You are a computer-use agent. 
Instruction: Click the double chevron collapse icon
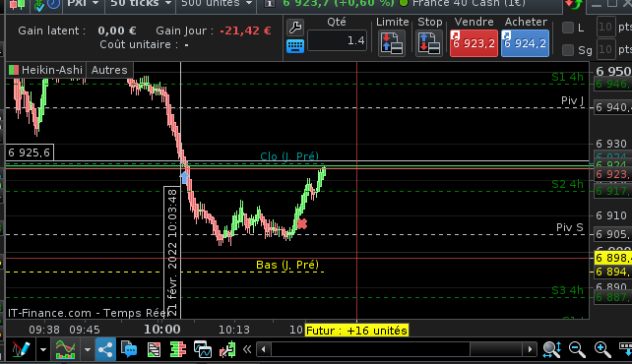[247, 349]
